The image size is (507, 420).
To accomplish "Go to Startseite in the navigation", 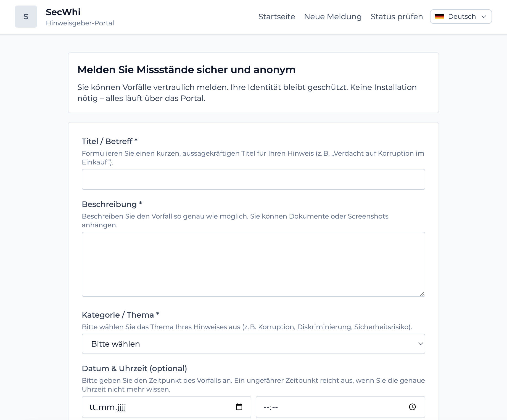I will pos(277,17).
